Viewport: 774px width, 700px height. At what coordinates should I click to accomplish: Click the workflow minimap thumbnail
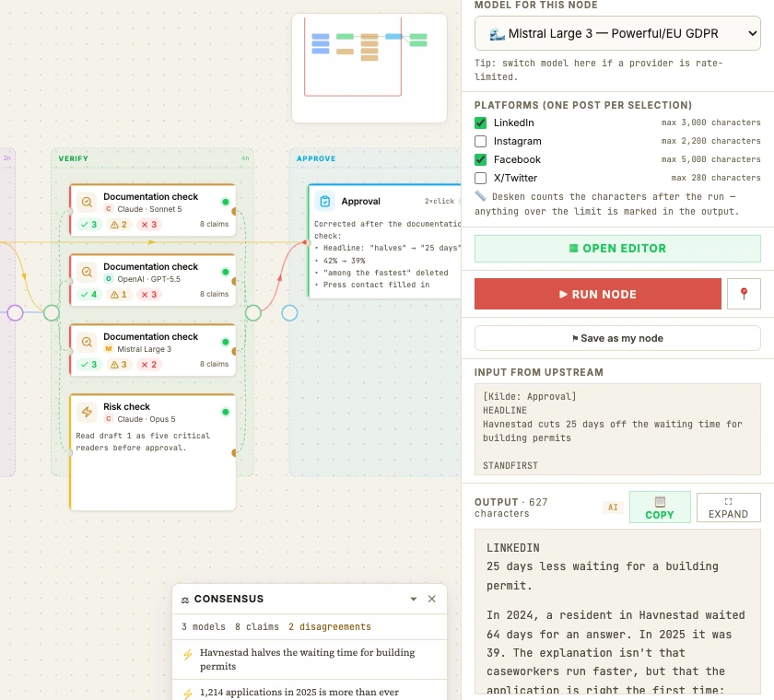[x=369, y=68]
